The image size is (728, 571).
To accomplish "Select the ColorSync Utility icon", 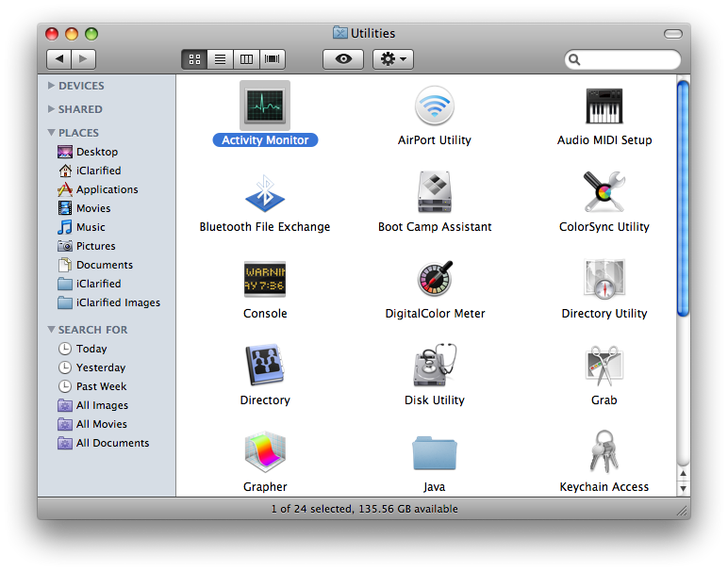I will (604, 192).
